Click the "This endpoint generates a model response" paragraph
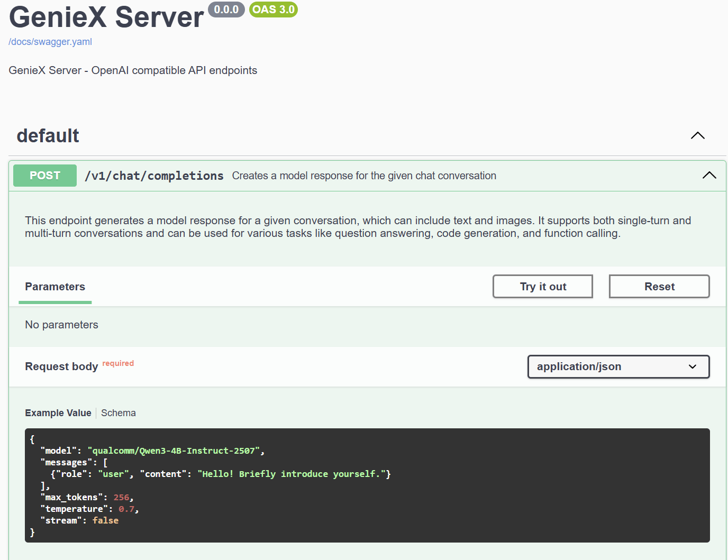728x560 pixels. [358, 227]
